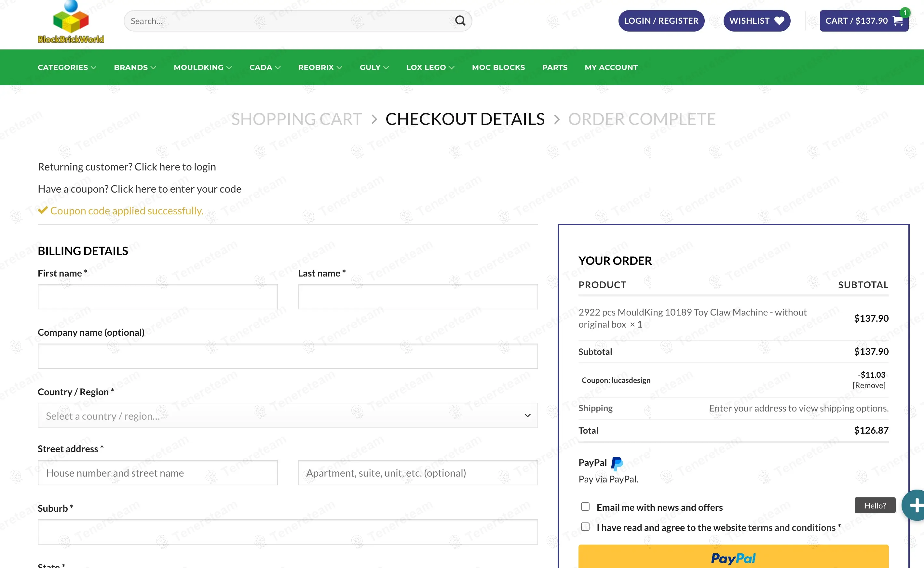The height and width of the screenshot is (568, 924).
Task: Open the shopping cart icon
Action: coord(897,21)
